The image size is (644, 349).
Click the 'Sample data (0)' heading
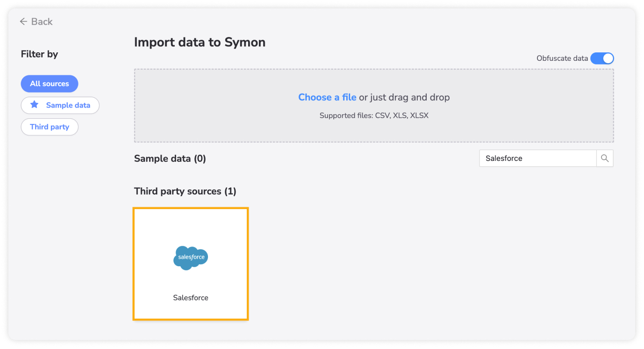[170, 159]
